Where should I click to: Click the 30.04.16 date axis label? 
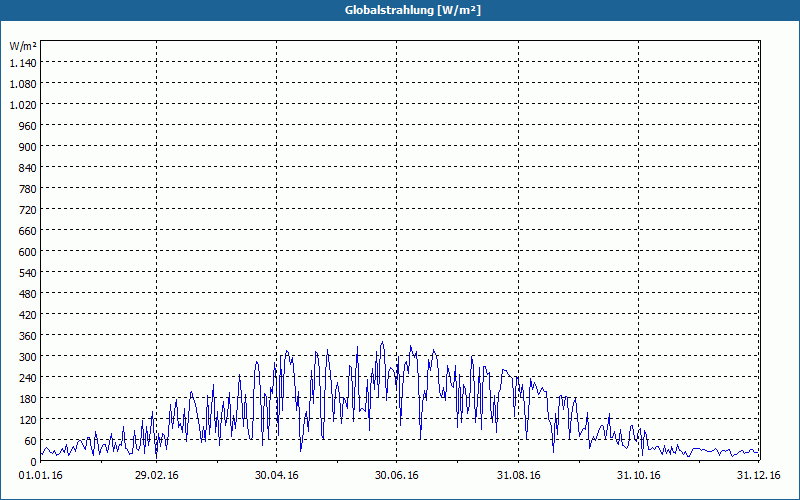click(277, 476)
